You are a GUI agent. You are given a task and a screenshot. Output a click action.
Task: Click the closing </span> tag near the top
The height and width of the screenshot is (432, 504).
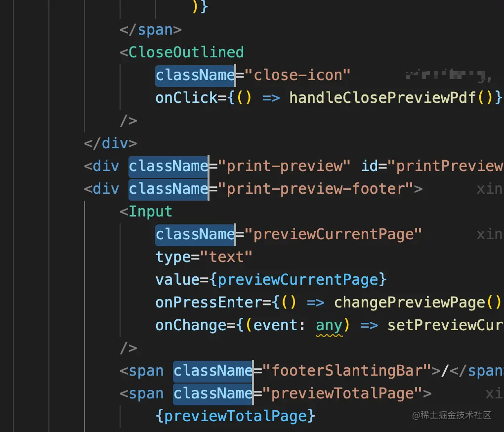point(151,30)
